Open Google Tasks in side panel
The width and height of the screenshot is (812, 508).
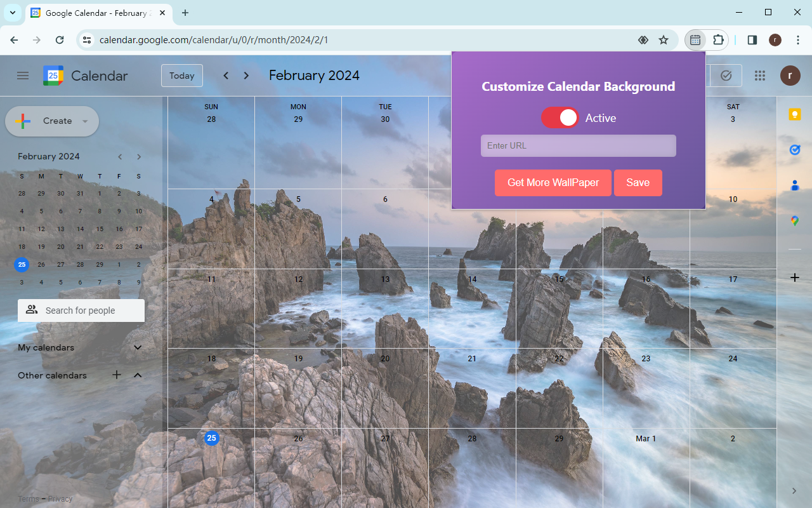795,150
